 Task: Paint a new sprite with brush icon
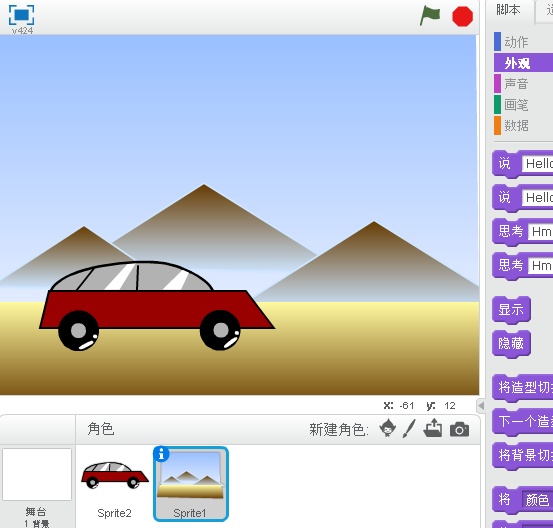(409, 429)
